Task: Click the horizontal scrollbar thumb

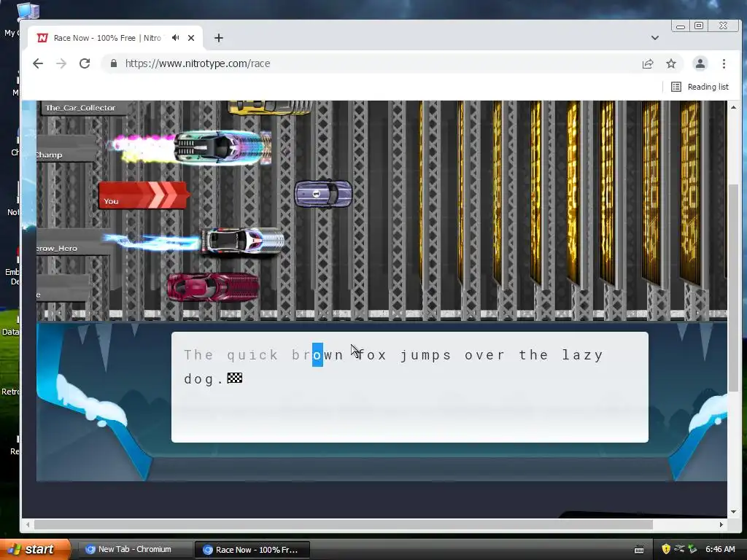Action: click(x=343, y=524)
